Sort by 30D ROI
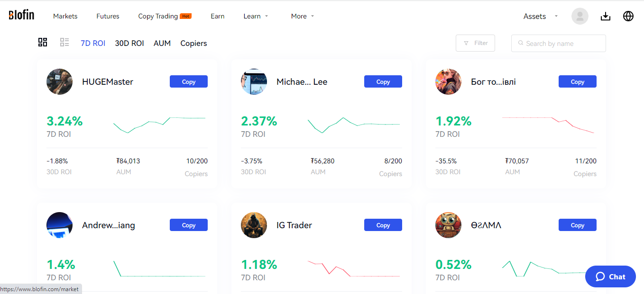 (129, 43)
